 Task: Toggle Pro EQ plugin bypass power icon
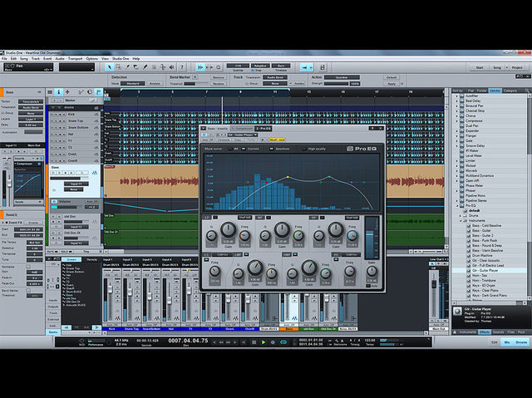(204, 135)
